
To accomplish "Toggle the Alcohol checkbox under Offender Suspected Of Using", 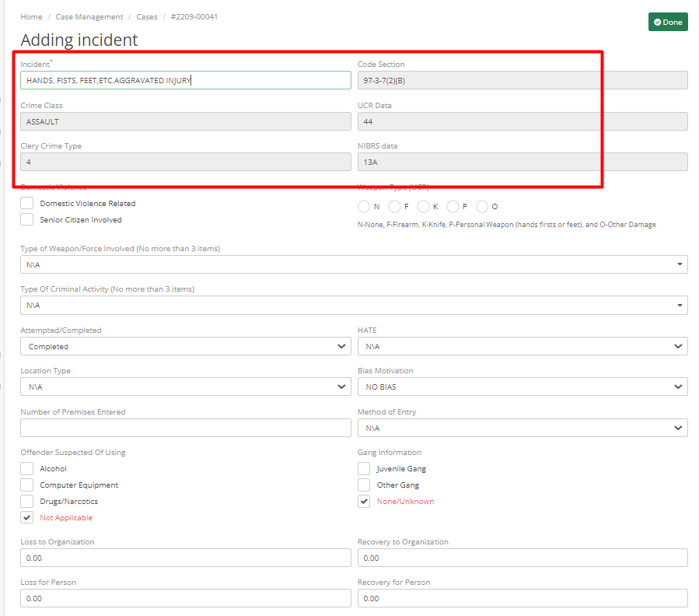I will click(26, 468).
